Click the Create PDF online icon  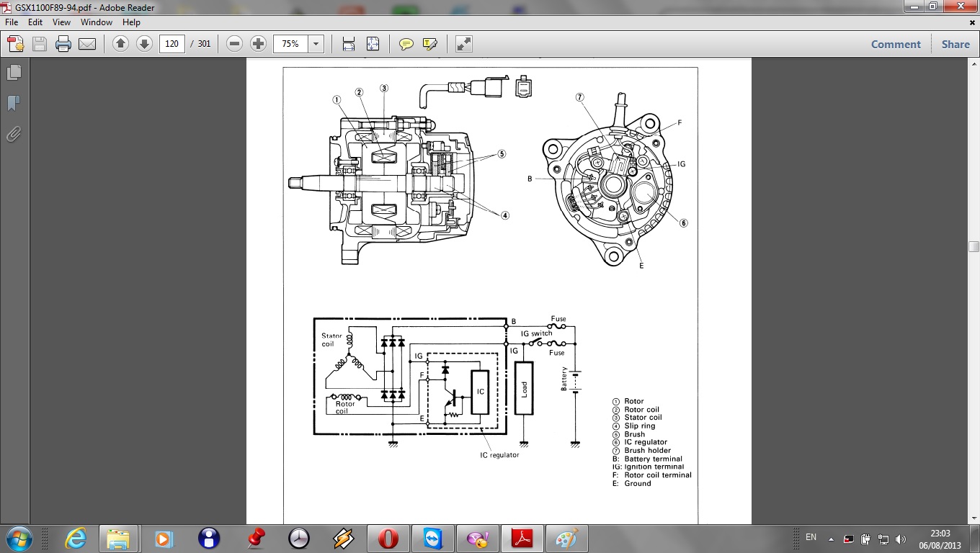click(16, 44)
